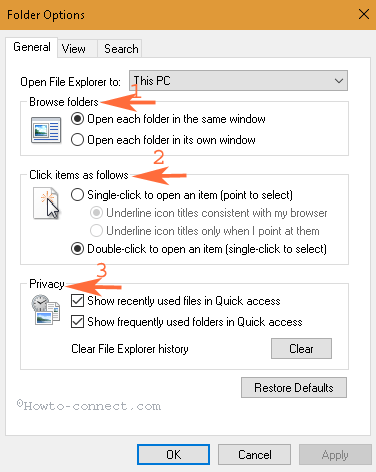Screen dimensions: 376x472
Task: Open the General tab
Action: tap(32, 47)
